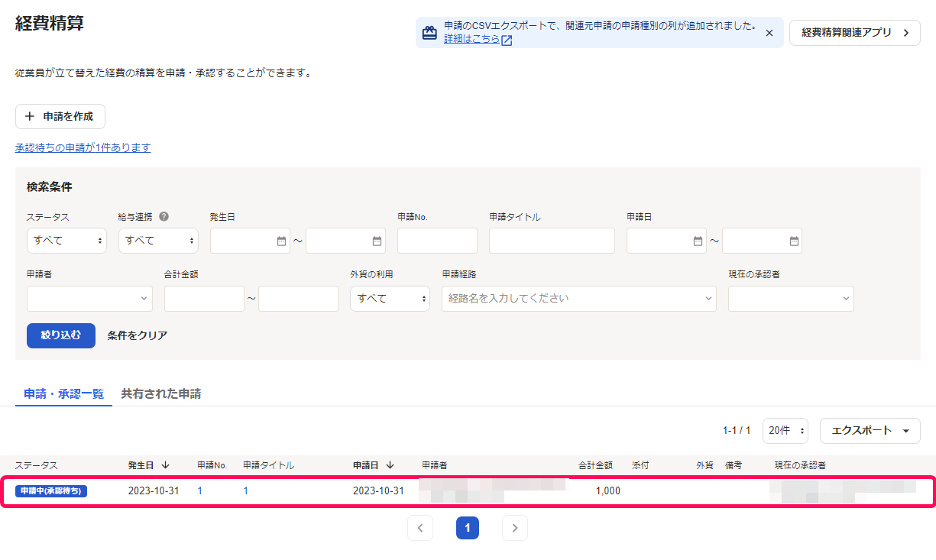Focus the 申請No. input field
Viewport: 936px width, 560px height.
[x=437, y=241]
